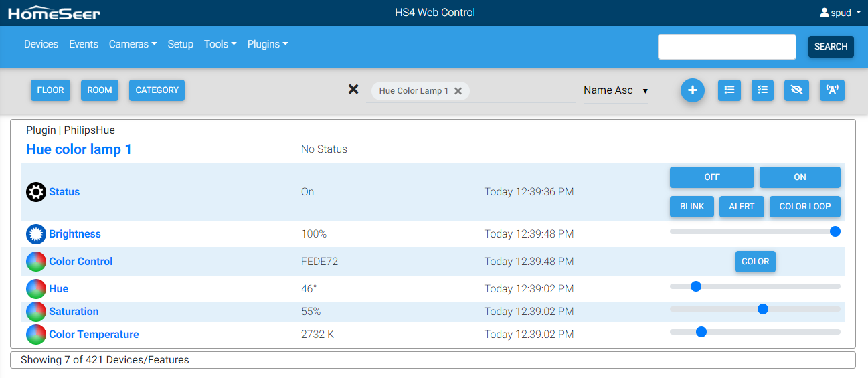The height and width of the screenshot is (378, 868).
Task: Go to the Setup menu item
Action: [181, 44]
